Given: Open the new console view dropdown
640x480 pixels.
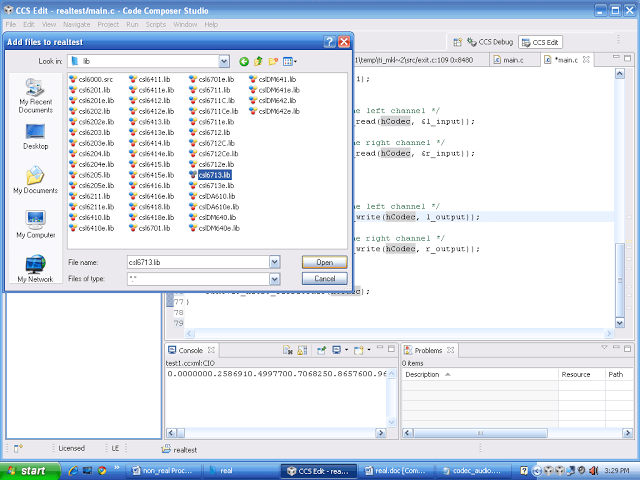Looking at the screenshot, I should pyautogui.click(x=369, y=350).
